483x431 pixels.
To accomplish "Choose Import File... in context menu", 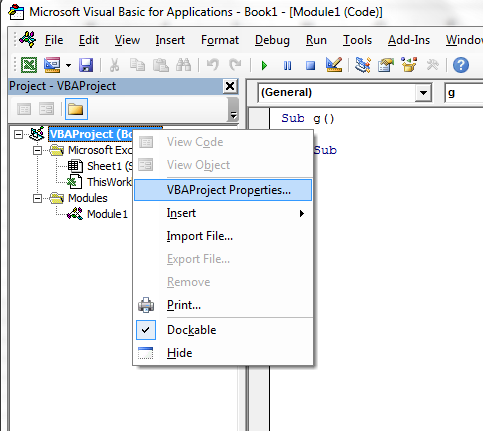I will [223, 236].
